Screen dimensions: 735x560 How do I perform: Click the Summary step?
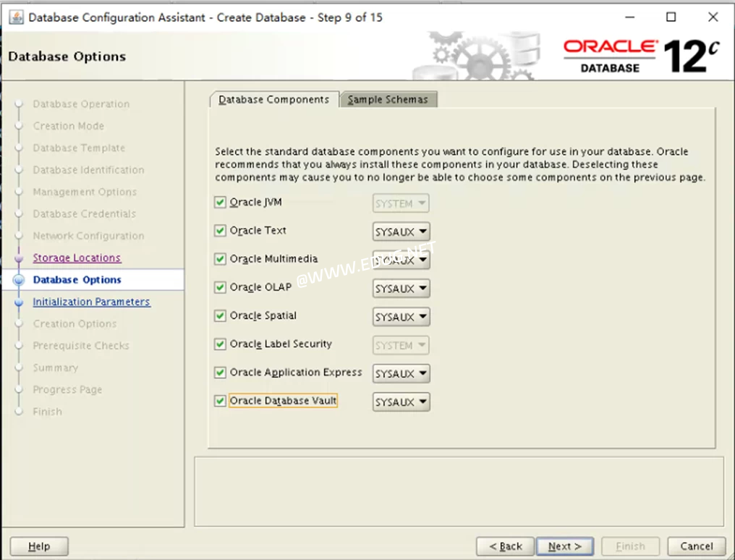coord(55,368)
